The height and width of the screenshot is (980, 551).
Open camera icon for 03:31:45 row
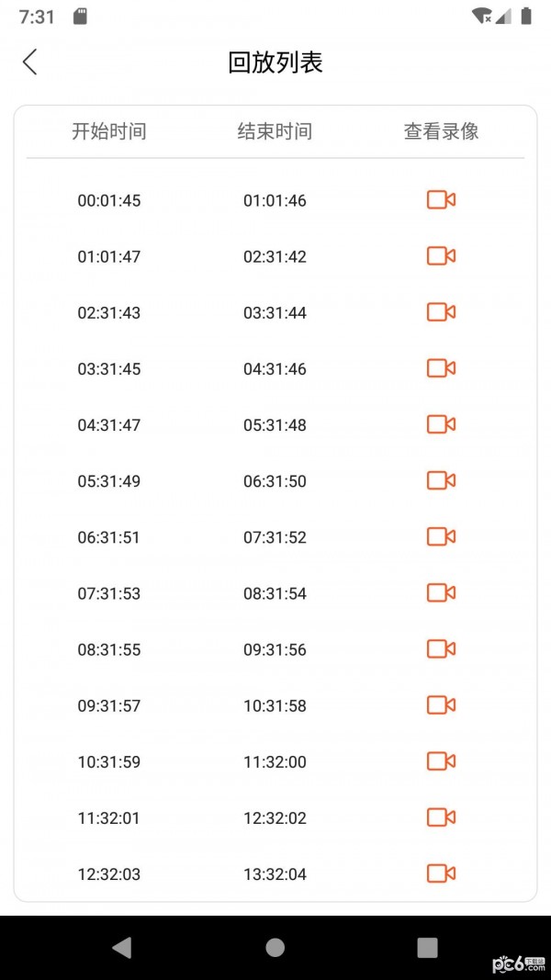(x=441, y=368)
